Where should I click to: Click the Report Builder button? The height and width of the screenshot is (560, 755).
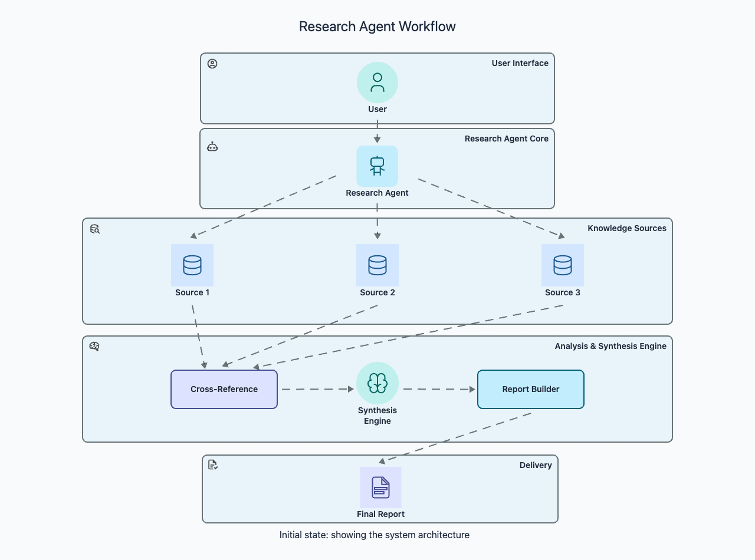point(530,389)
